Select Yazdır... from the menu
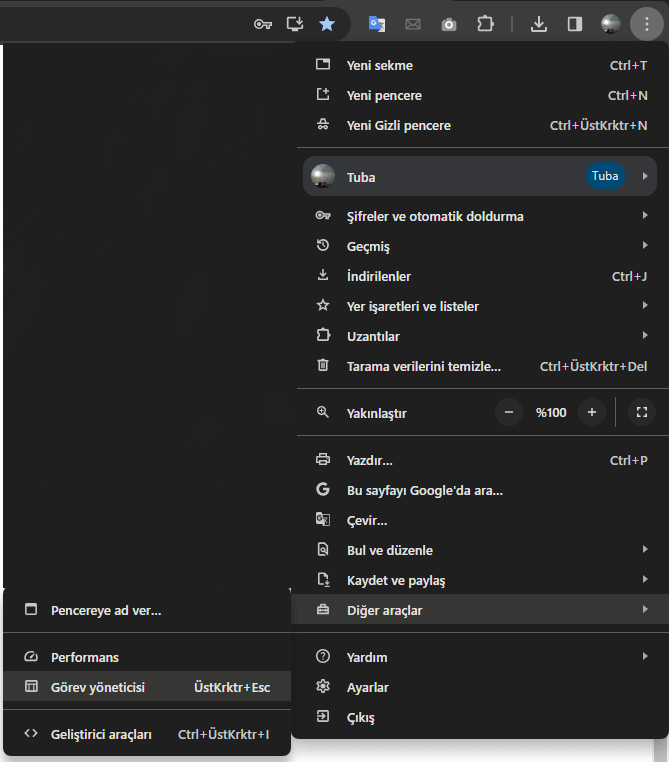 (x=480, y=460)
